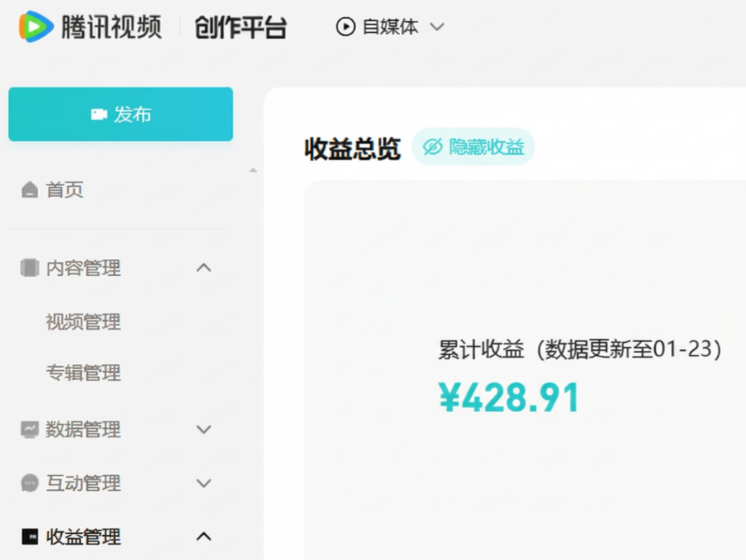Screen dimensions: 746x560
Task: Click the 数据管理 chart icon
Action: click(29, 429)
